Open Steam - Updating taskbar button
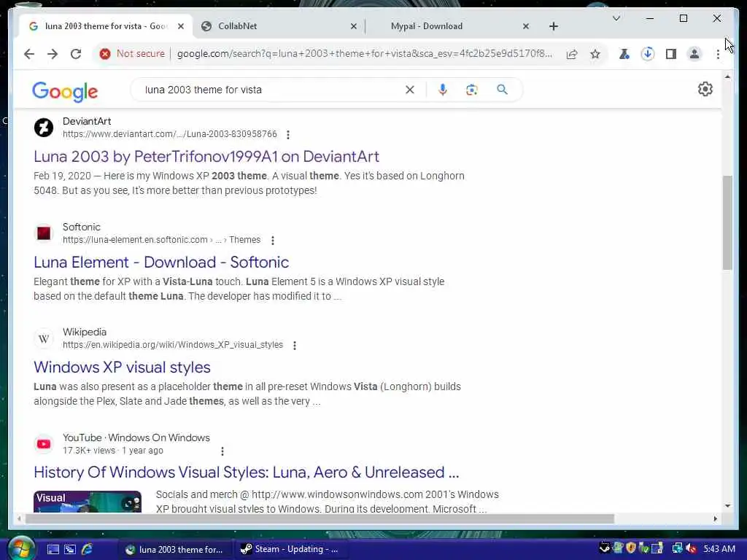Image resolution: width=747 pixels, height=560 pixels. [x=290, y=549]
